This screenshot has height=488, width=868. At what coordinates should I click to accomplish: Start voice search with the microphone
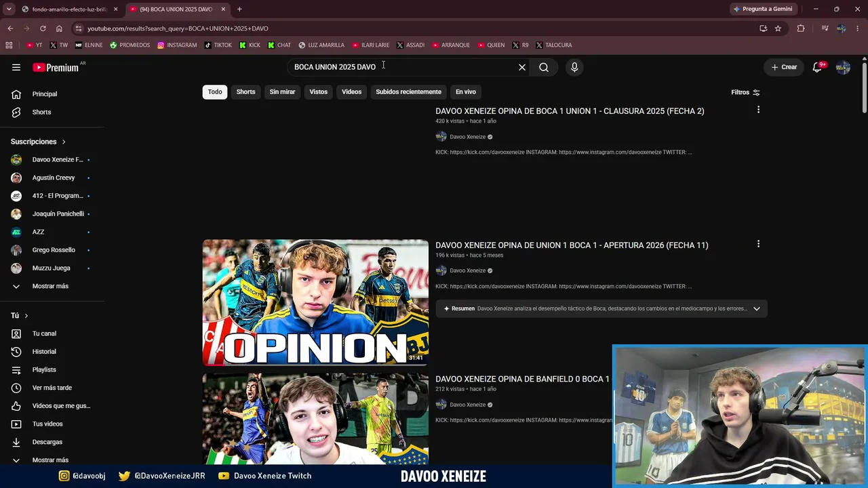[574, 67]
